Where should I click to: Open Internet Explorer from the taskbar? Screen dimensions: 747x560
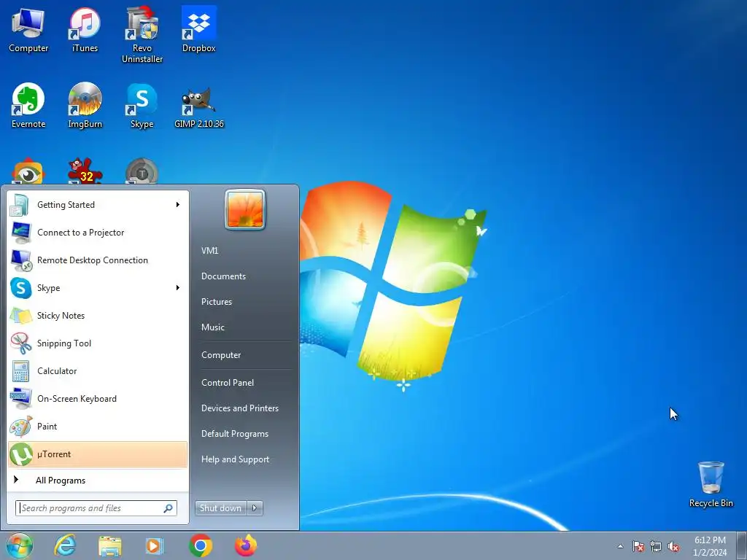(x=65, y=545)
